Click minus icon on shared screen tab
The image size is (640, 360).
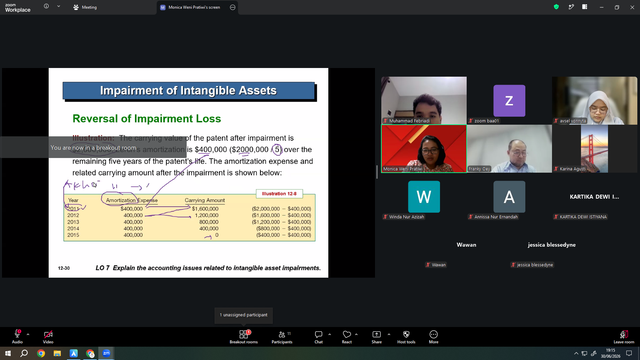coord(233,7)
